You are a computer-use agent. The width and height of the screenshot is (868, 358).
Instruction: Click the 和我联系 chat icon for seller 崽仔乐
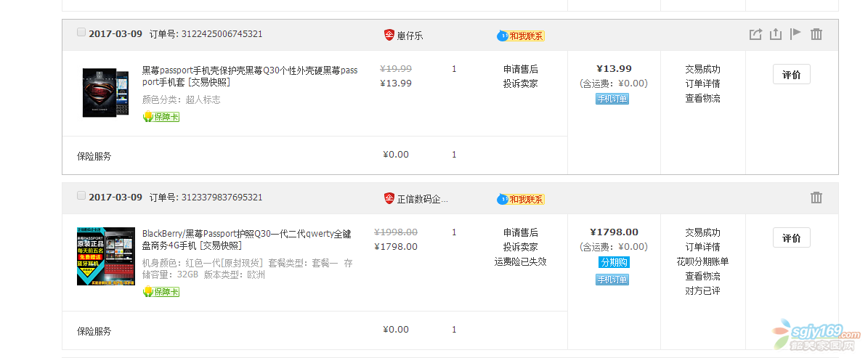pos(521,36)
